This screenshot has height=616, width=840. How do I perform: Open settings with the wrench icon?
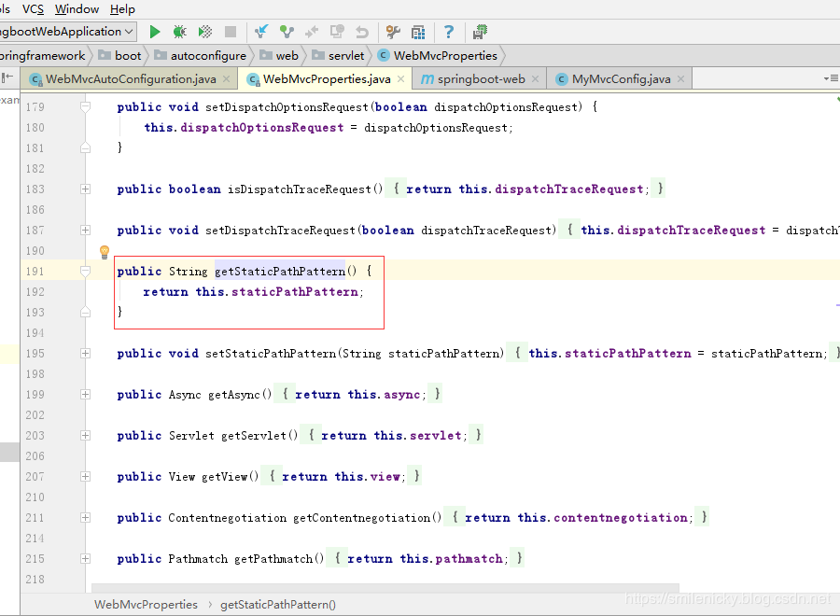click(393, 32)
